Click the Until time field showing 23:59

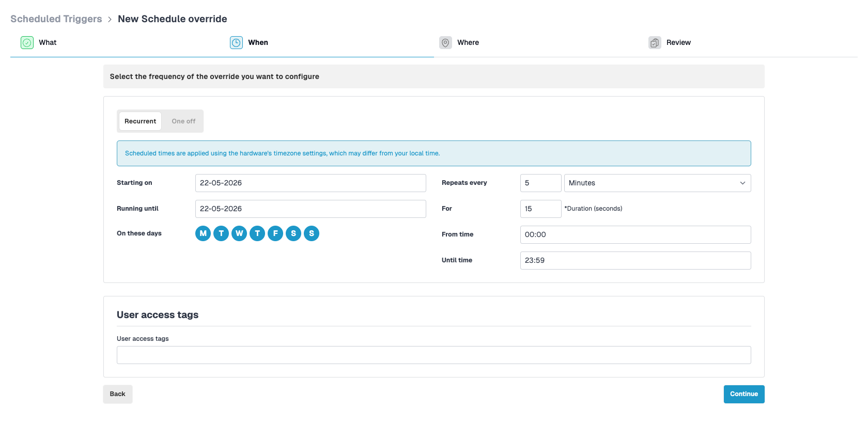click(x=636, y=260)
